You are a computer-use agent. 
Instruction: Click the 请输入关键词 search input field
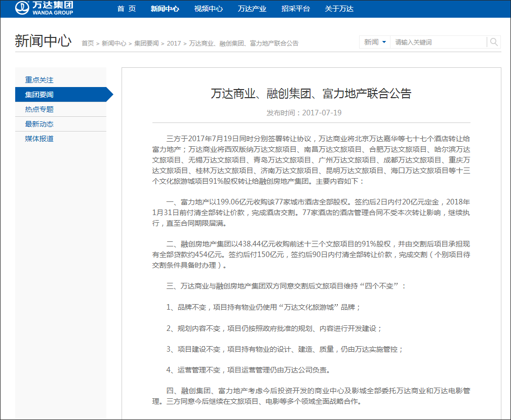(x=436, y=42)
